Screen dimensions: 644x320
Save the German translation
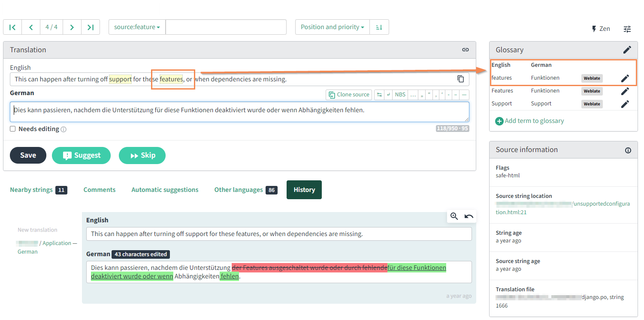[x=28, y=156]
